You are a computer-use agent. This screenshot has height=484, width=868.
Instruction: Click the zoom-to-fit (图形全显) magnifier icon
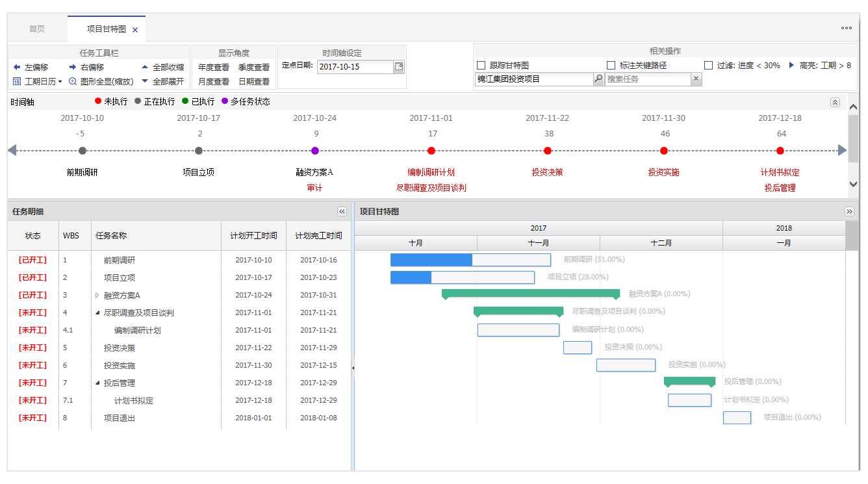(x=73, y=82)
